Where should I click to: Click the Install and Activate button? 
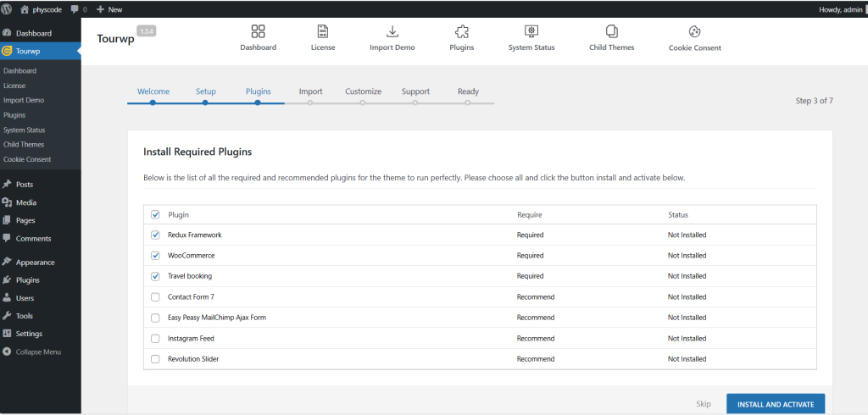click(776, 405)
